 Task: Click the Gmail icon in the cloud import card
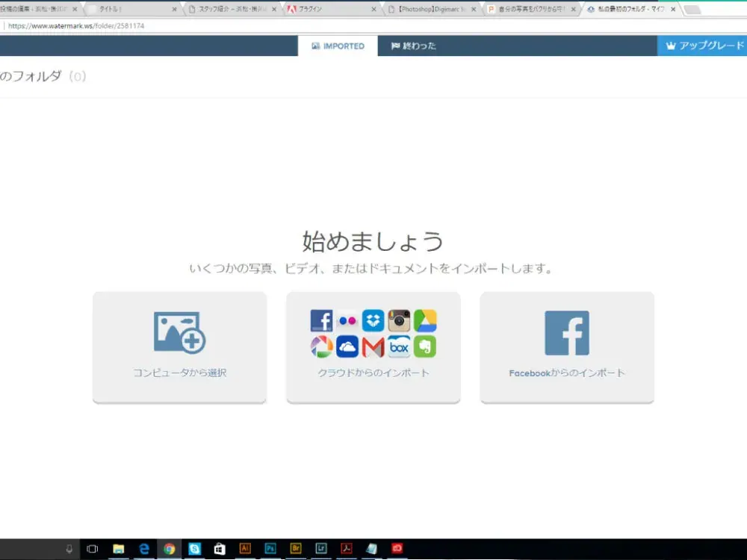[x=373, y=346]
